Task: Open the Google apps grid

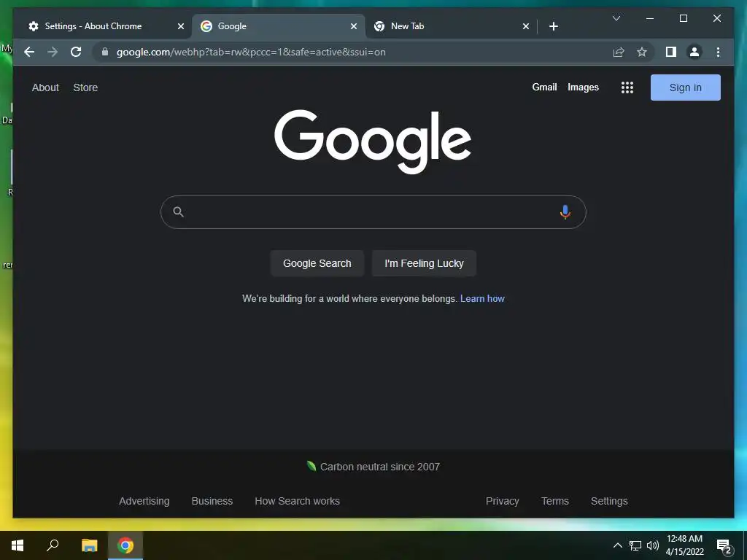Action: click(627, 87)
